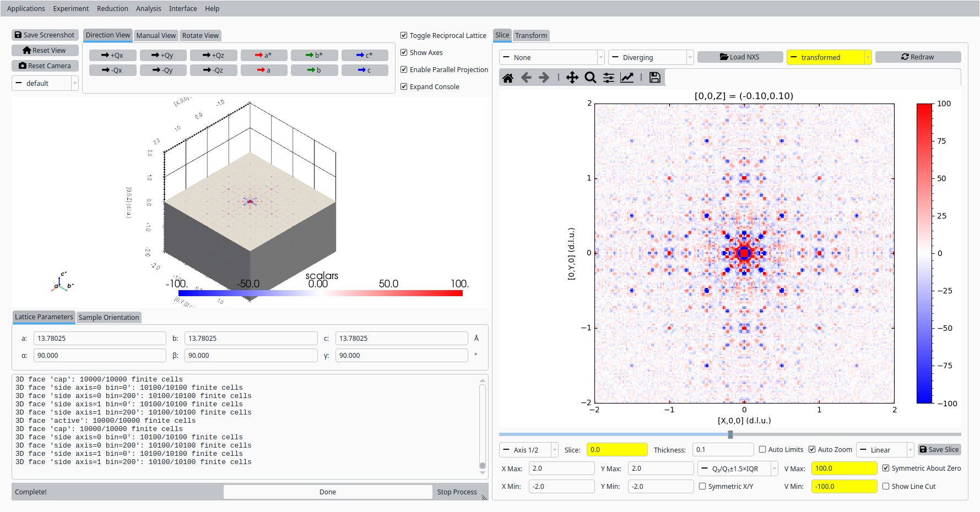Screen dimensions: 980x512
Task: Select the pan/move tool icon
Action: click(572, 78)
